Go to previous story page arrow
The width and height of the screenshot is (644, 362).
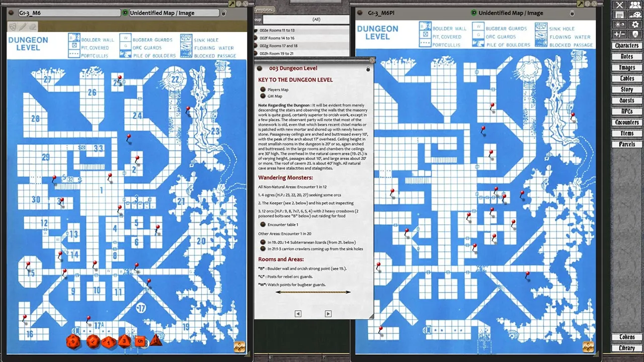coord(298,314)
